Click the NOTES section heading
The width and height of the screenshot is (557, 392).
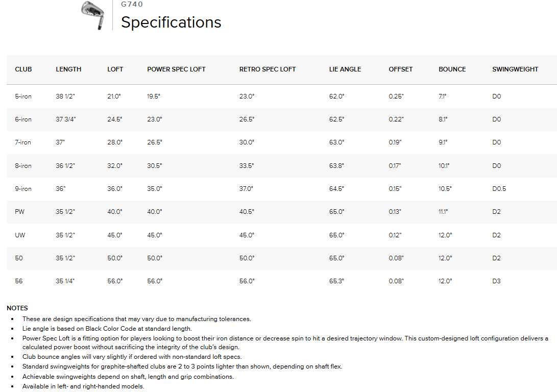17,308
